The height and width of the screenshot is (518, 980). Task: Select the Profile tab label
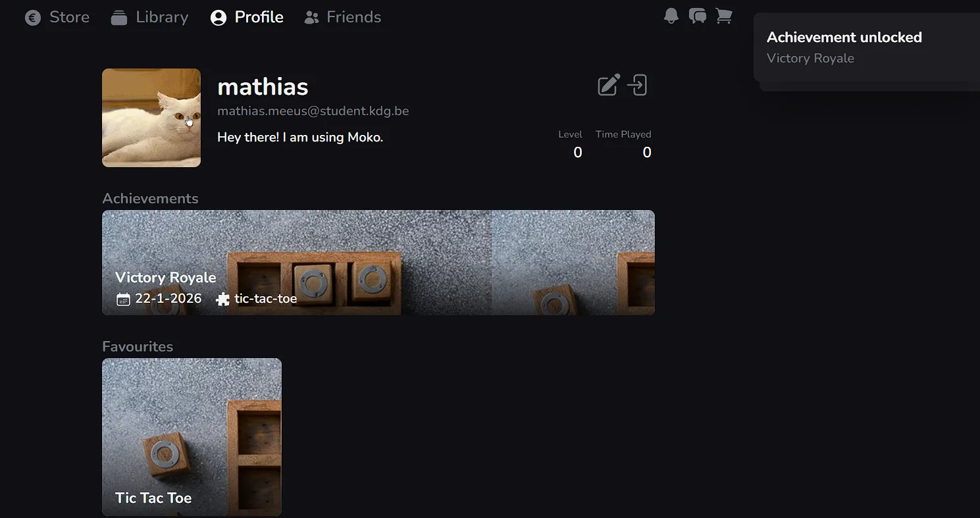(x=259, y=17)
